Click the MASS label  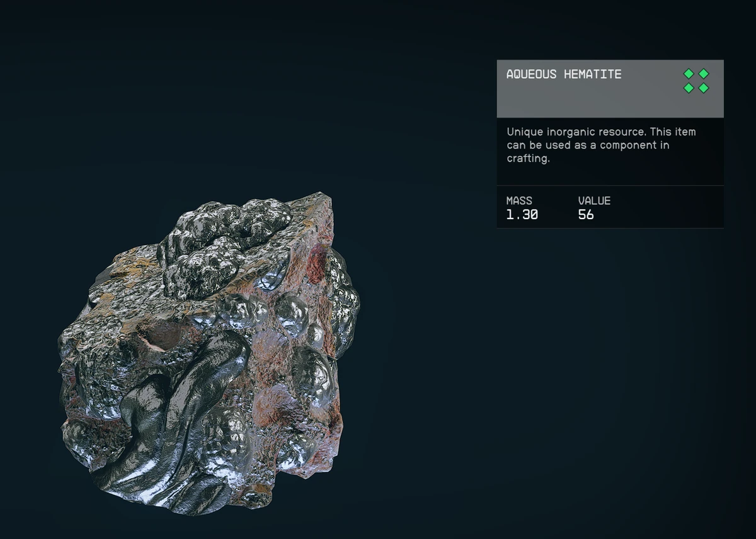tap(519, 200)
